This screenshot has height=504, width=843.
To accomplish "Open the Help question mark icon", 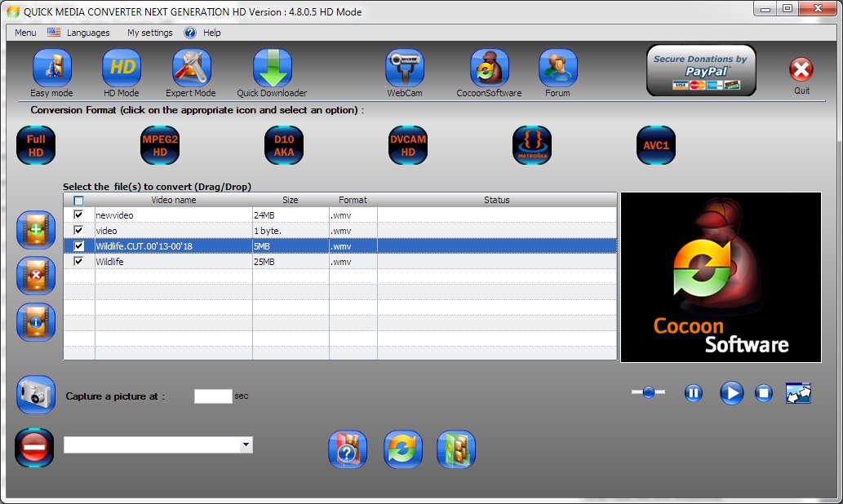I will [x=190, y=33].
